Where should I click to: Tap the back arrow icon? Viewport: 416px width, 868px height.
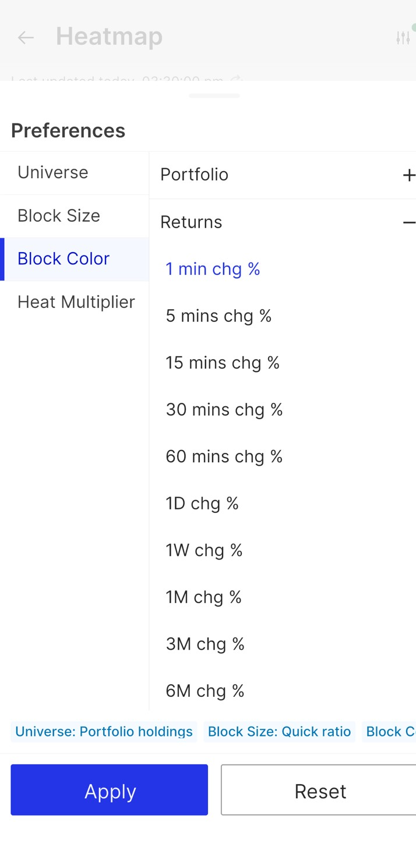(x=26, y=38)
